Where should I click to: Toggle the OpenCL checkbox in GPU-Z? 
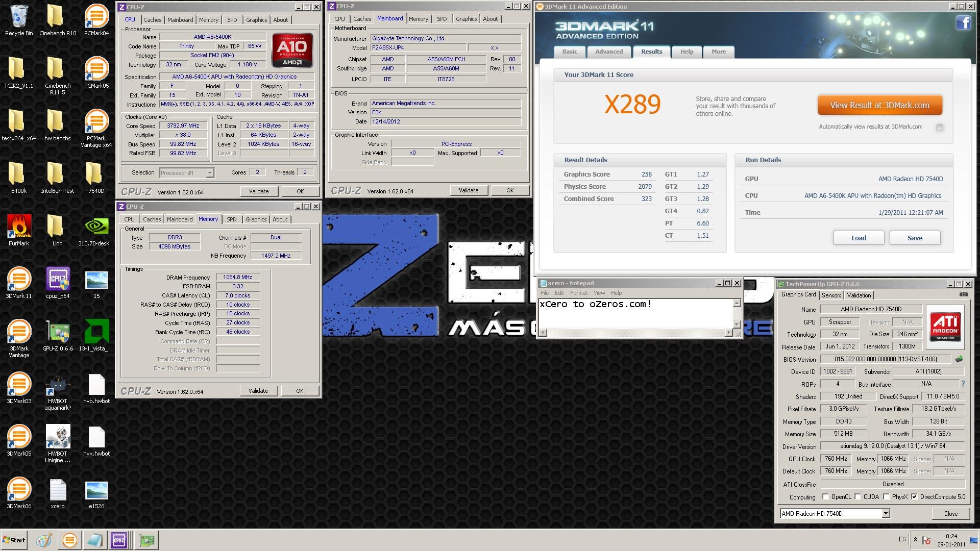pyautogui.click(x=825, y=496)
